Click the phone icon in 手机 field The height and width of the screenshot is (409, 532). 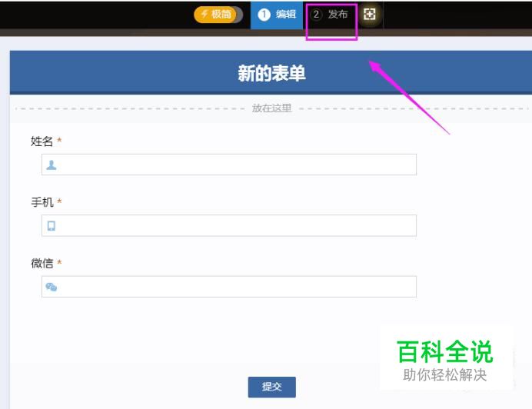pos(52,226)
